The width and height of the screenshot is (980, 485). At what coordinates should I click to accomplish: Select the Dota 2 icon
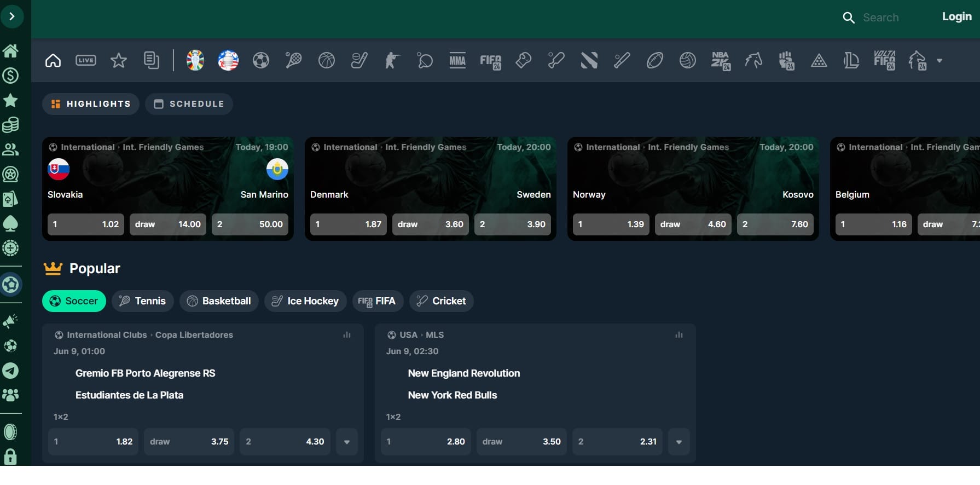coord(589,60)
